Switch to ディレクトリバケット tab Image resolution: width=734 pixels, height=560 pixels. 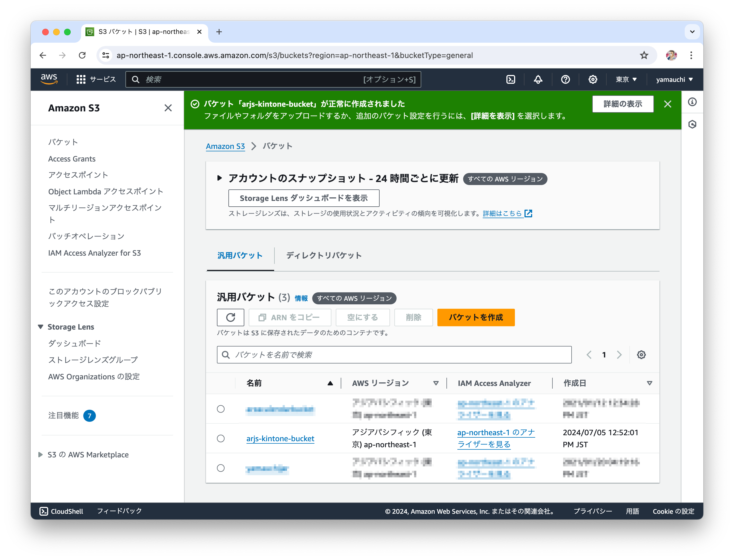pyautogui.click(x=324, y=256)
